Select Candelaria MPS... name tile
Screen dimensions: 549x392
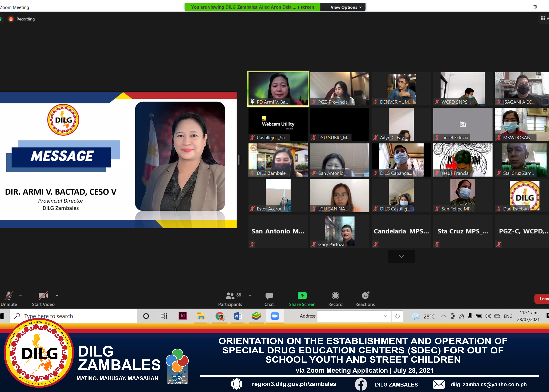tap(401, 231)
